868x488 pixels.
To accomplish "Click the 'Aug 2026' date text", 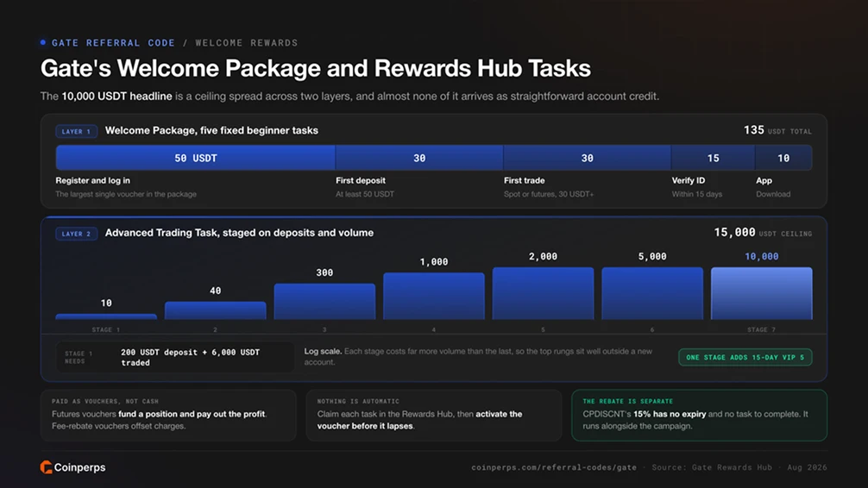I will pyautogui.click(x=807, y=467).
